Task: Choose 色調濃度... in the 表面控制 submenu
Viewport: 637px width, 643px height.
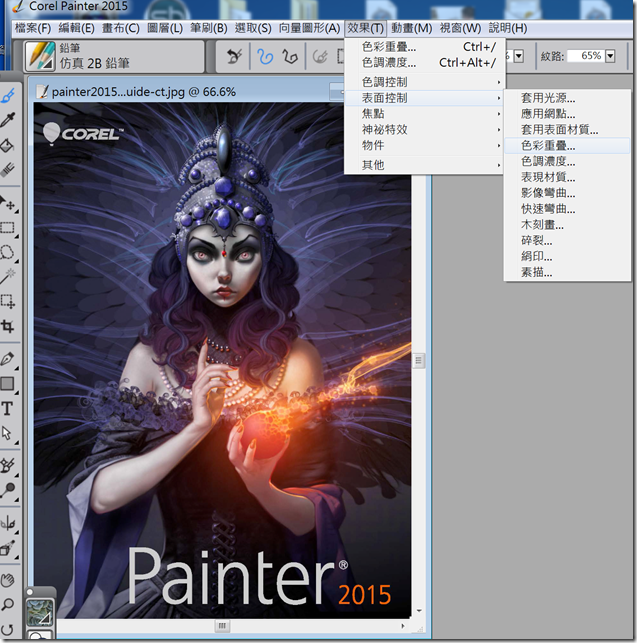Action: [567, 161]
